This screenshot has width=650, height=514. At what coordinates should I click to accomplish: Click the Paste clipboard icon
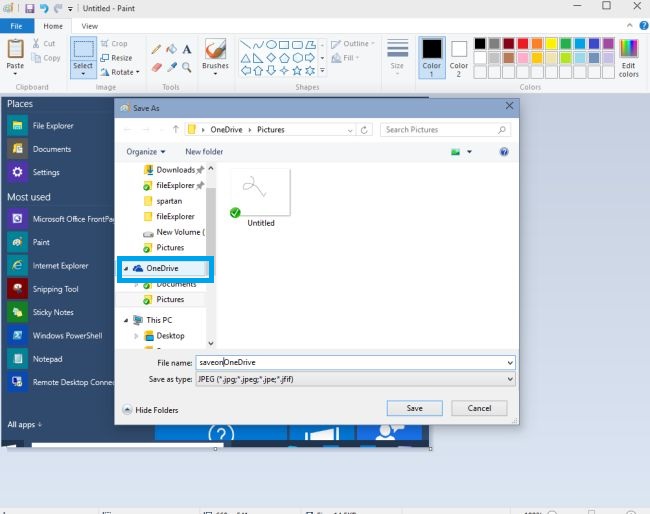pos(15,50)
